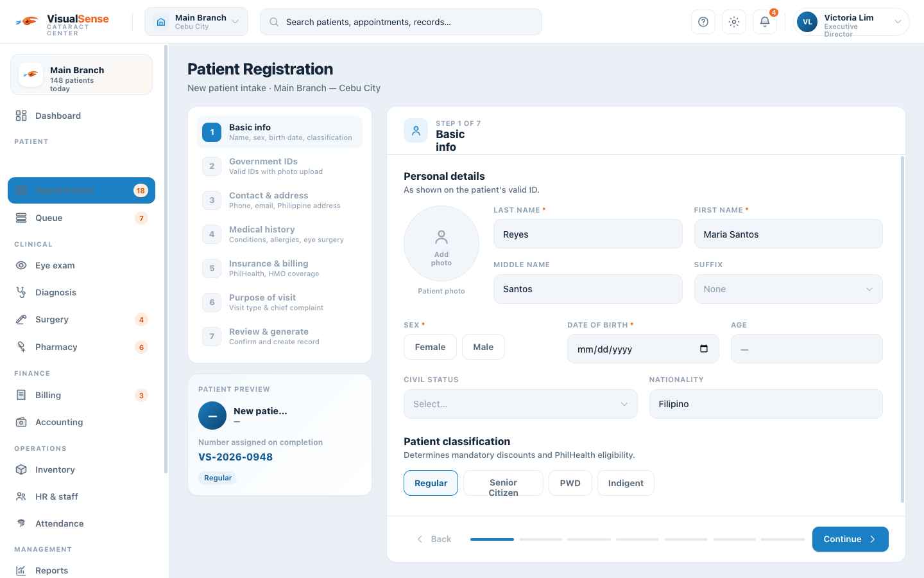Open the Pharmacy sidebar label
The width and height of the screenshot is (924, 578).
click(56, 347)
